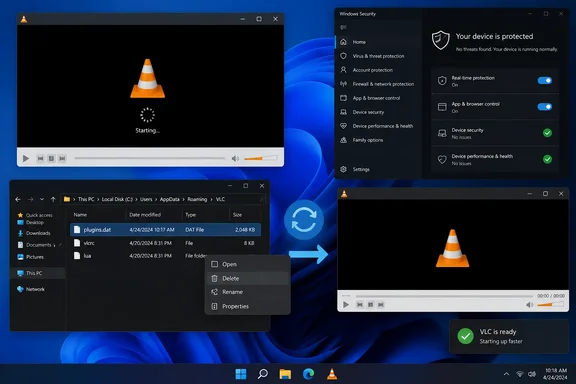The width and height of the screenshot is (576, 384).
Task: Click mute speaker icon in top-left VLC window
Action: pyautogui.click(x=235, y=158)
